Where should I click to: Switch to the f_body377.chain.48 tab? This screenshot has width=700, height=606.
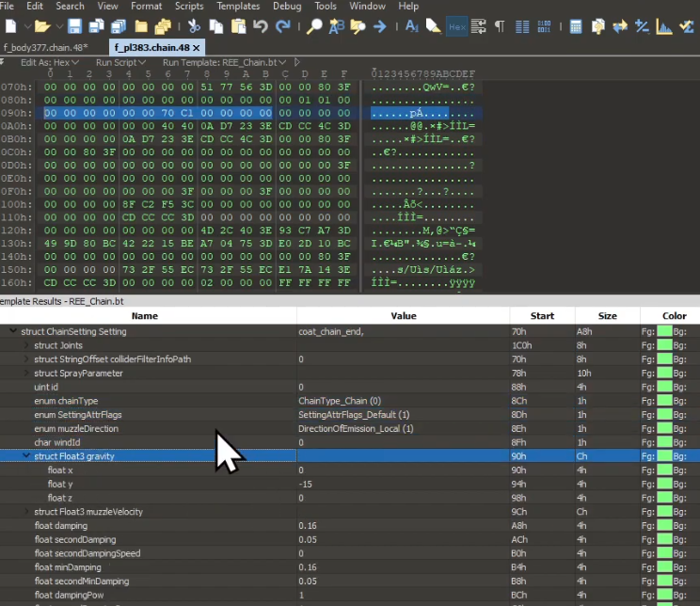(x=45, y=46)
